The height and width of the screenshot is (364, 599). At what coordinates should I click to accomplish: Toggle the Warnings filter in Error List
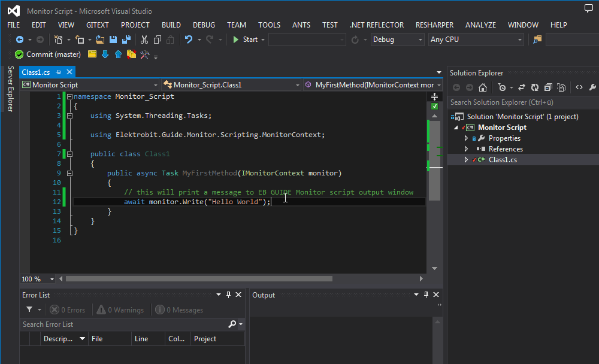click(x=120, y=310)
